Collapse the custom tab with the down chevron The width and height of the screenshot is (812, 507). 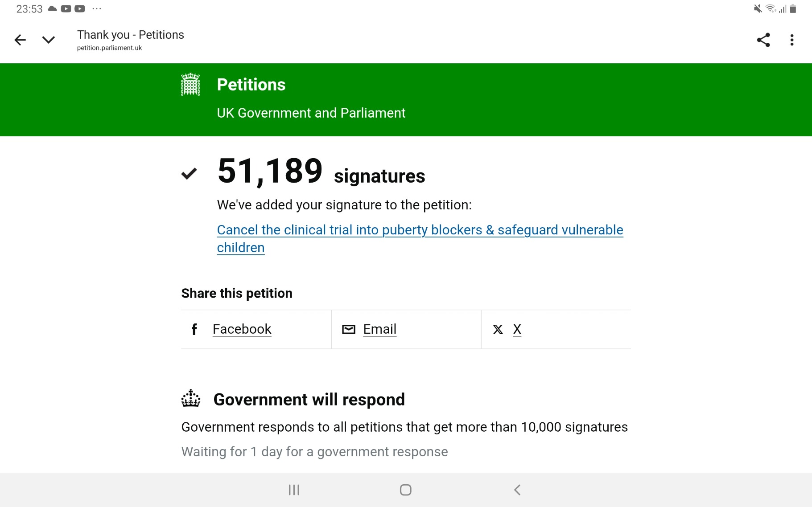48,40
